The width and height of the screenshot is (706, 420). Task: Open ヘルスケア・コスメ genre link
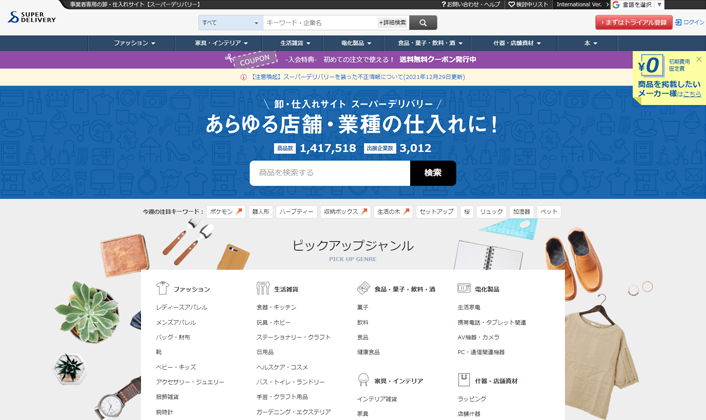tap(282, 367)
